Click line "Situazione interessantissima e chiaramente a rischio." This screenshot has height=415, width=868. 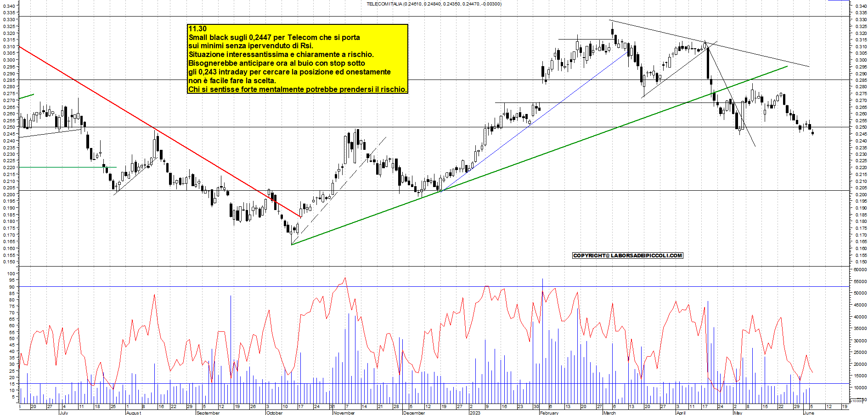tap(281, 54)
